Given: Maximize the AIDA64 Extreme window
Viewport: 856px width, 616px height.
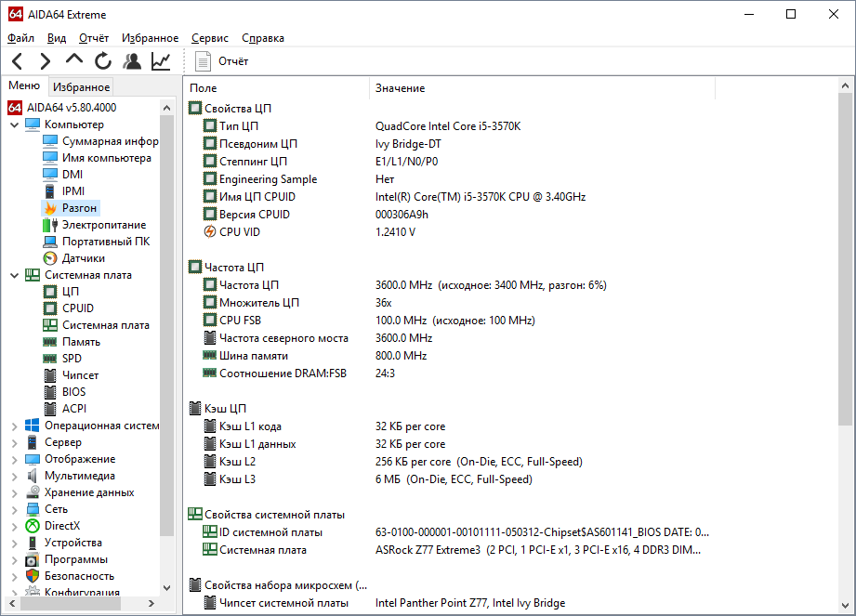Looking at the screenshot, I should pos(791,14).
